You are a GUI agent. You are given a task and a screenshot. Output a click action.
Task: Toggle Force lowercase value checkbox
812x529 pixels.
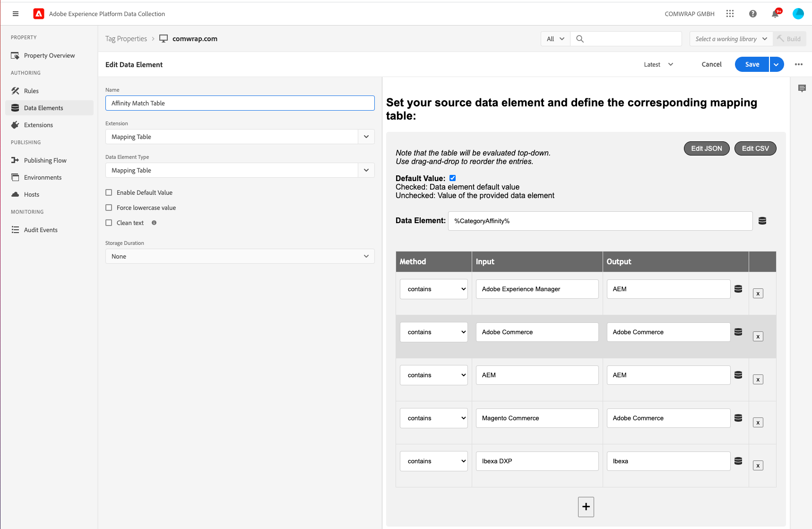[x=109, y=208]
